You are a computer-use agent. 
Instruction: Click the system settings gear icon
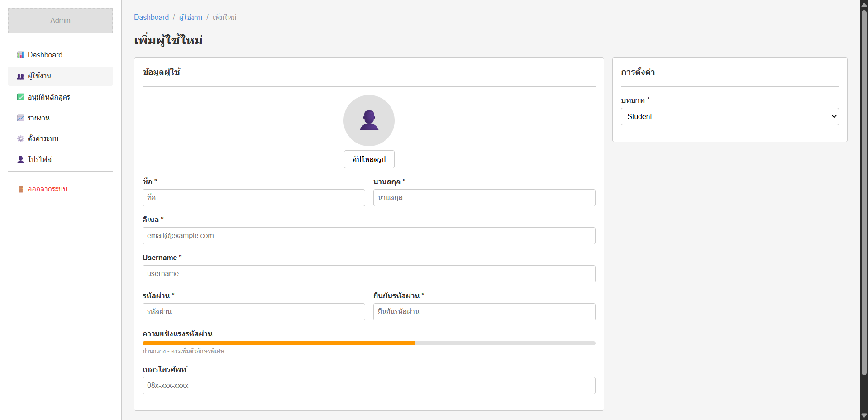click(20, 139)
